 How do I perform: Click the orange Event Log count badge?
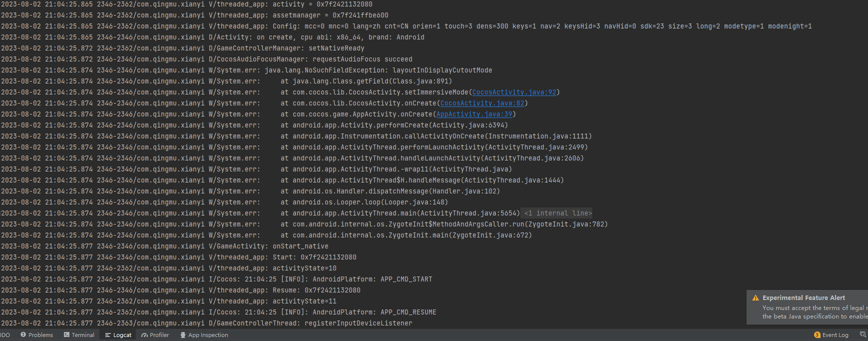click(817, 335)
